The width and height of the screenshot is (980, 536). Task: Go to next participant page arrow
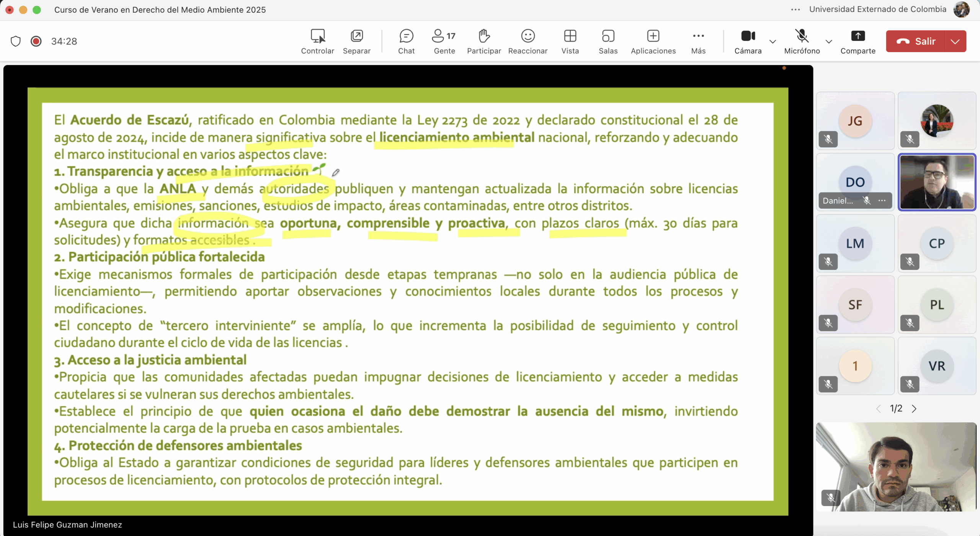point(914,409)
